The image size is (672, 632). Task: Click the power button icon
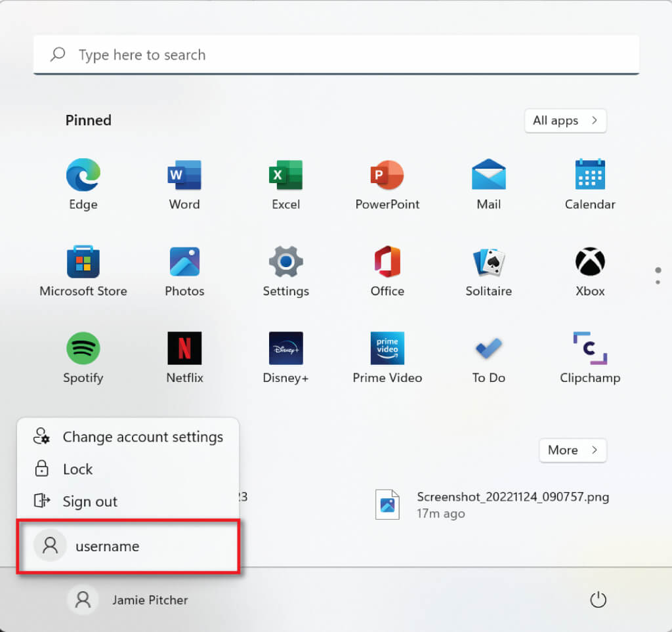(598, 600)
